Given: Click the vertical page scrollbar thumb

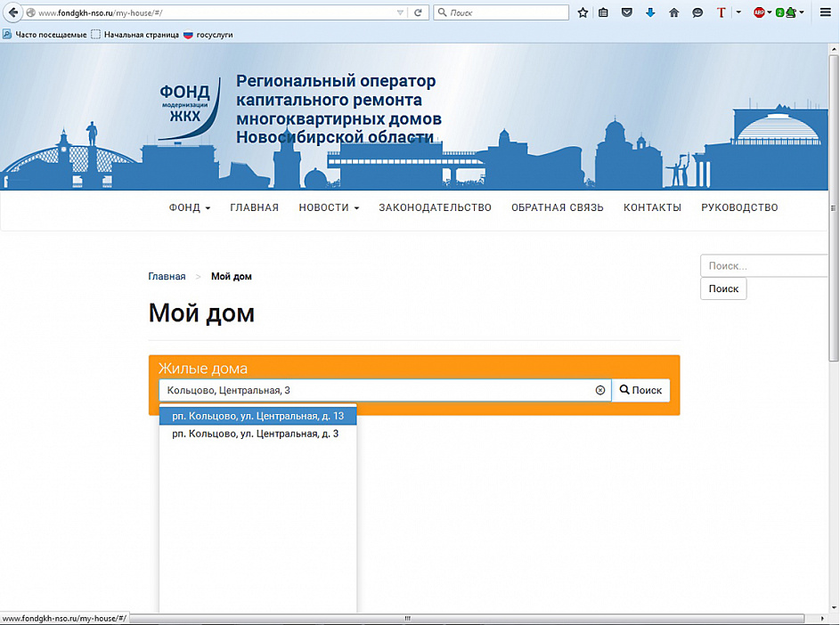Looking at the screenshot, I should point(834,207).
